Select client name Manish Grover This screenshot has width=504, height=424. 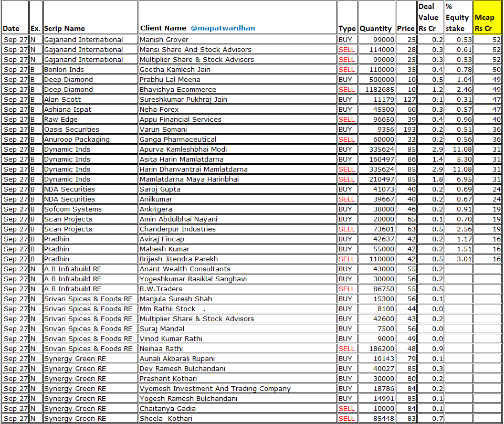tap(237, 39)
